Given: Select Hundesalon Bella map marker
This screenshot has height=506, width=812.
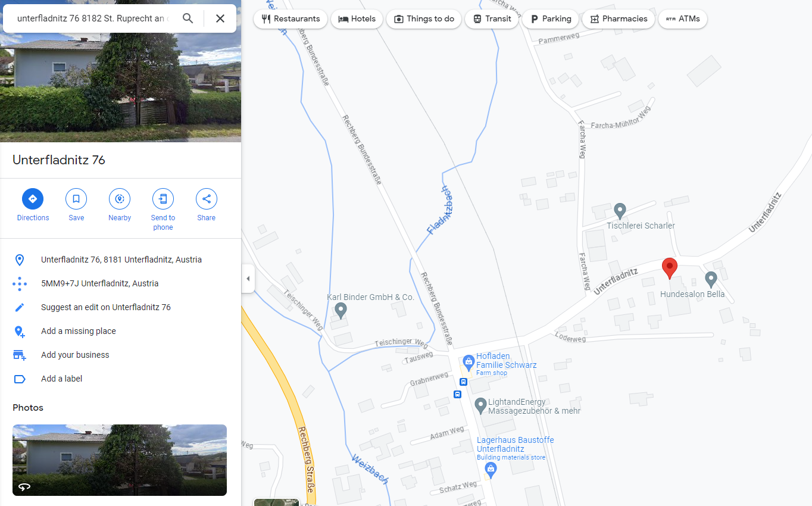Looking at the screenshot, I should coord(711,279).
